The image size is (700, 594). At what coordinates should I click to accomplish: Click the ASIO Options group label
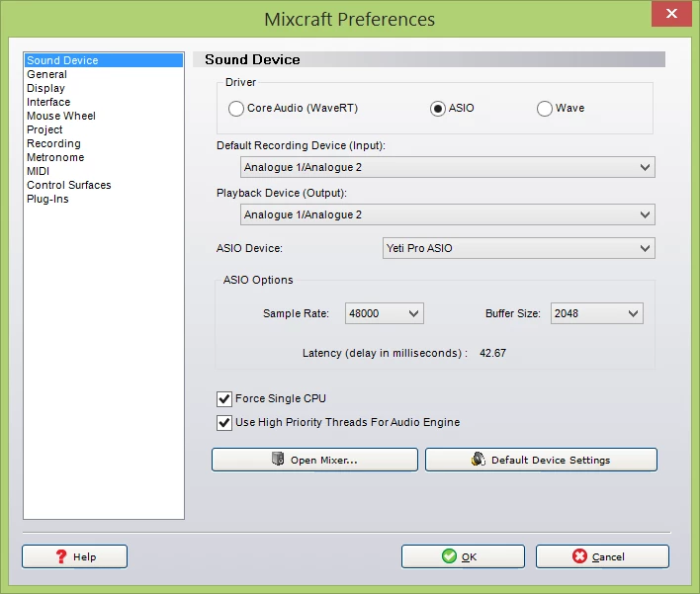pyautogui.click(x=258, y=280)
